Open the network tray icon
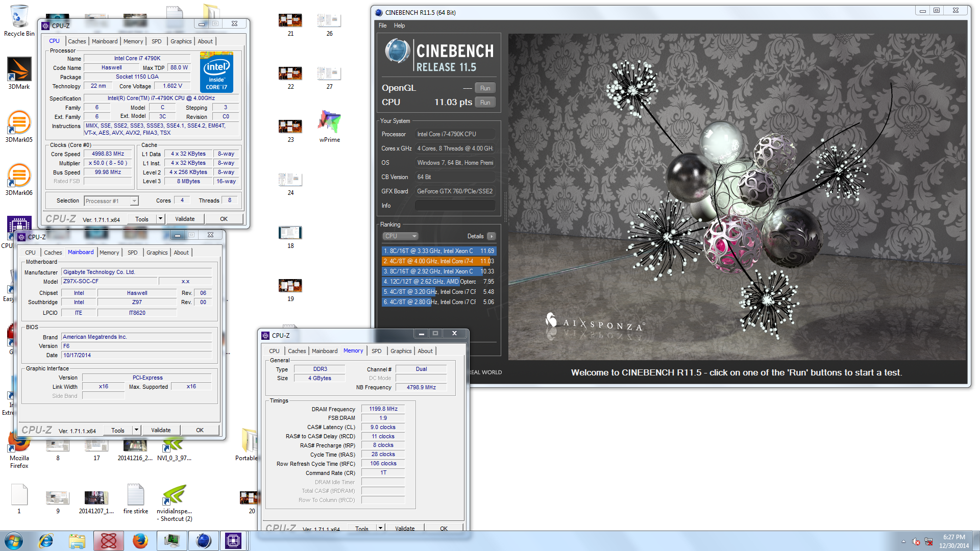The height and width of the screenshot is (551, 980). pos(928,541)
